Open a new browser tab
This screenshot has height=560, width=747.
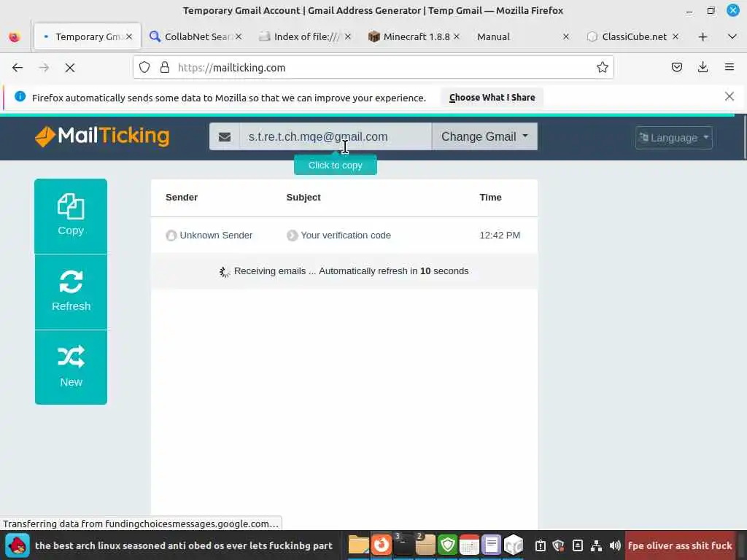coord(703,36)
